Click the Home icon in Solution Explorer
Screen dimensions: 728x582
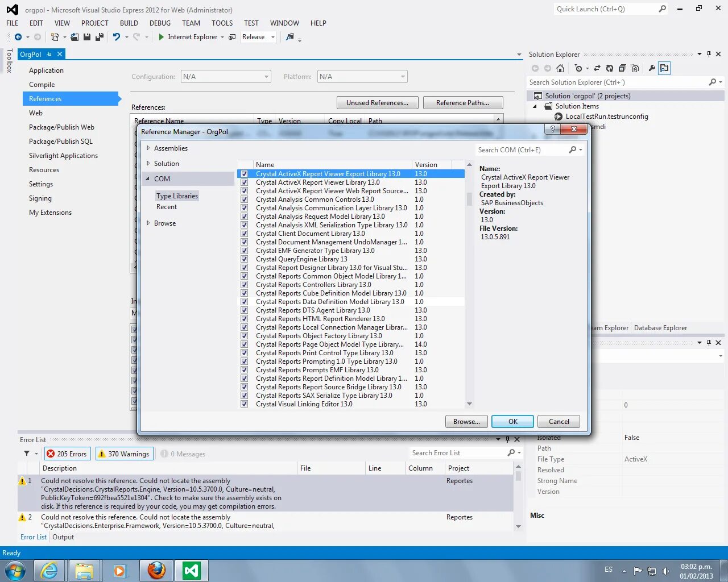(560, 68)
